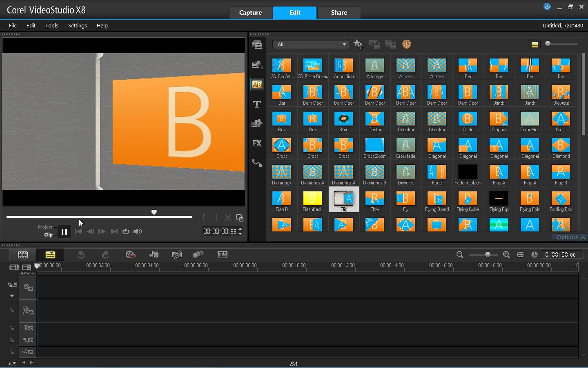Image resolution: width=588 pixels, height=368 pixels.
Task: Decrease preview timecode value
Action: click(240, 233)
